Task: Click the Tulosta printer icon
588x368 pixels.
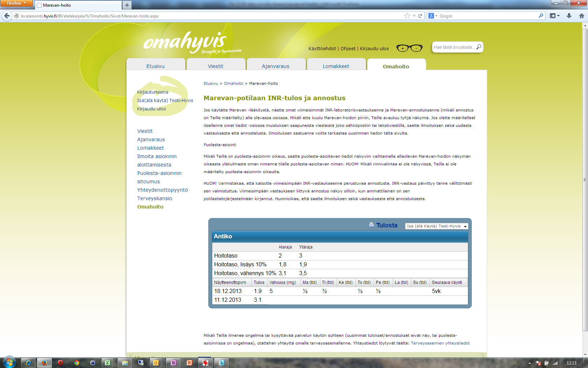Action: pos(371,225)
